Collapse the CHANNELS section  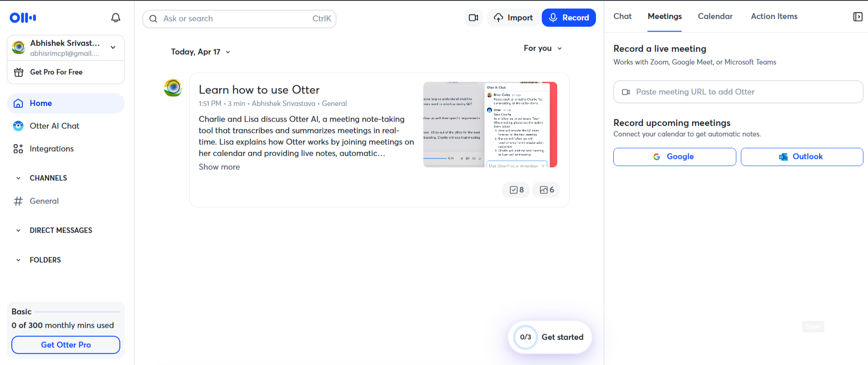(x=18, y=178)
